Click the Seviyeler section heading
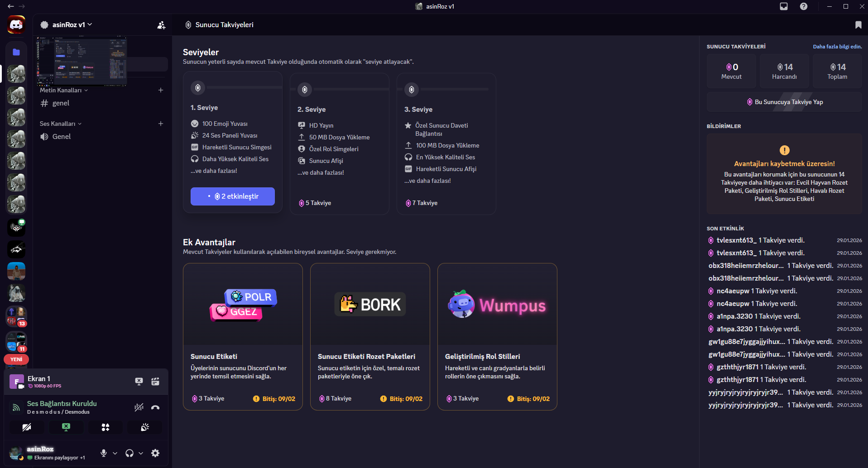This screenshot has width=868, height=468. [201, 52]
